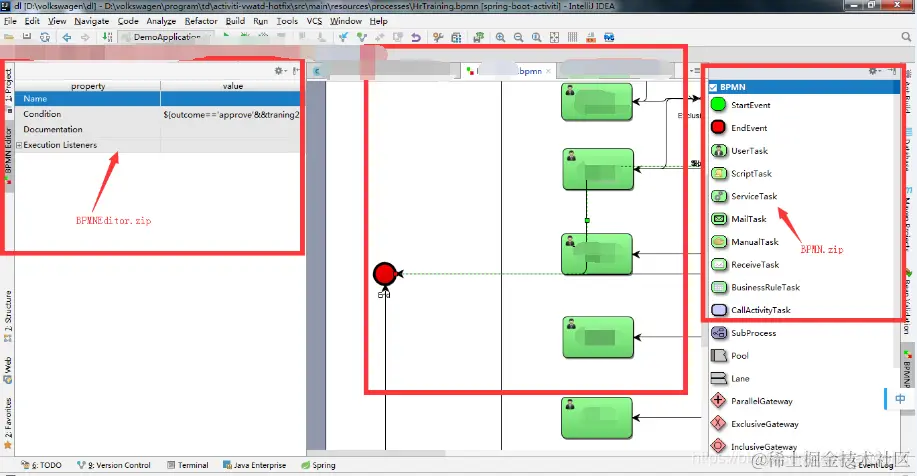Open the Favorites side tool window
Screen dimensions: 917x476
[8, 423]
